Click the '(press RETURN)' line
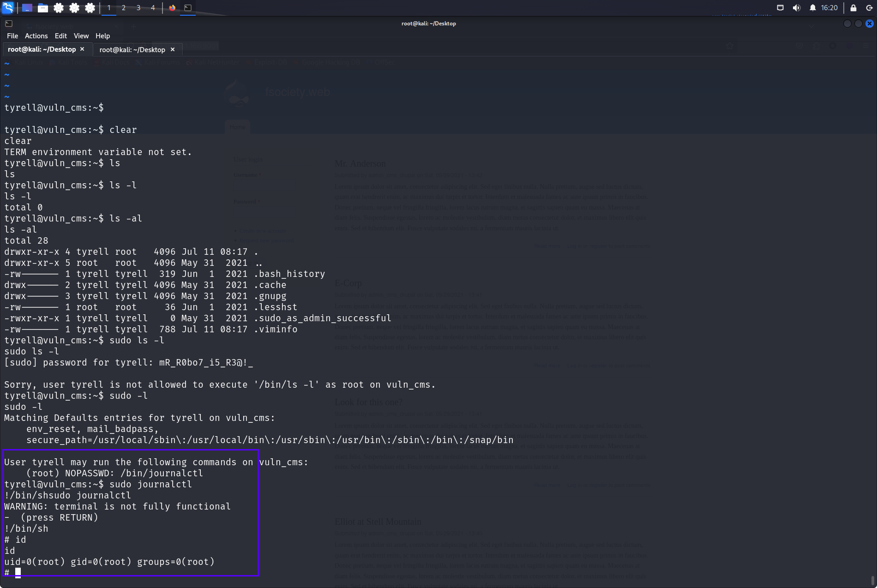The width and height of the screenshot is (877, 588). (x=51, y=517)
